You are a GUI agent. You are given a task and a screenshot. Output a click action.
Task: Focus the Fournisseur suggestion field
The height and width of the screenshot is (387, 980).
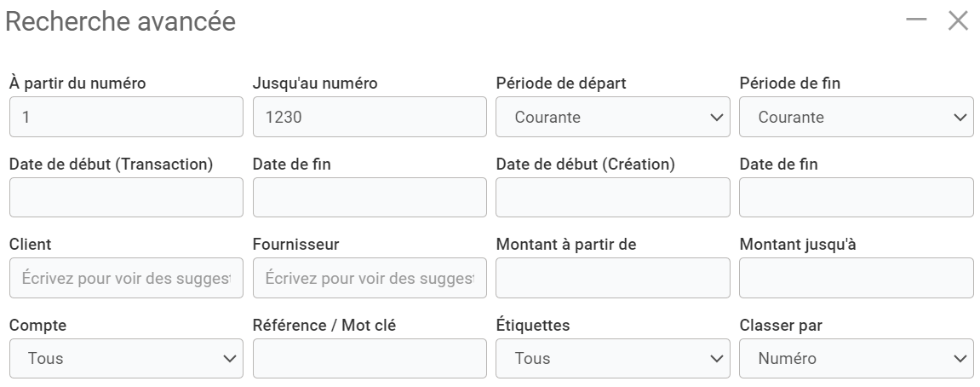[370, 278]
